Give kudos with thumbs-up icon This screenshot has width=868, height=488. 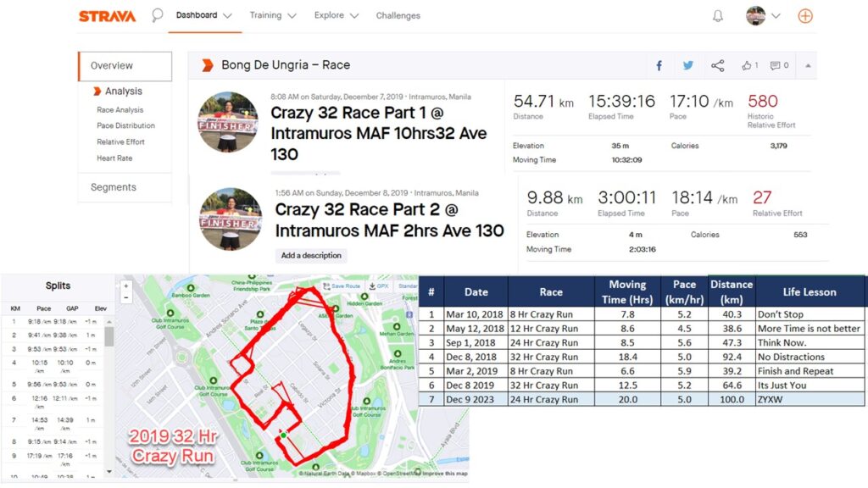point(749,65)
